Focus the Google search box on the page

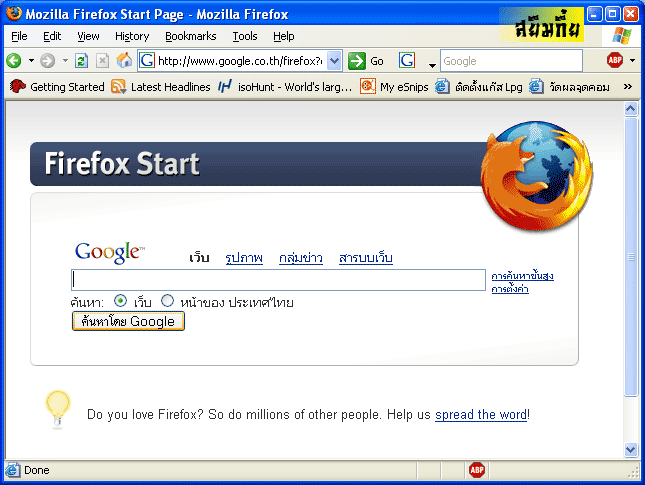point(278,280)
